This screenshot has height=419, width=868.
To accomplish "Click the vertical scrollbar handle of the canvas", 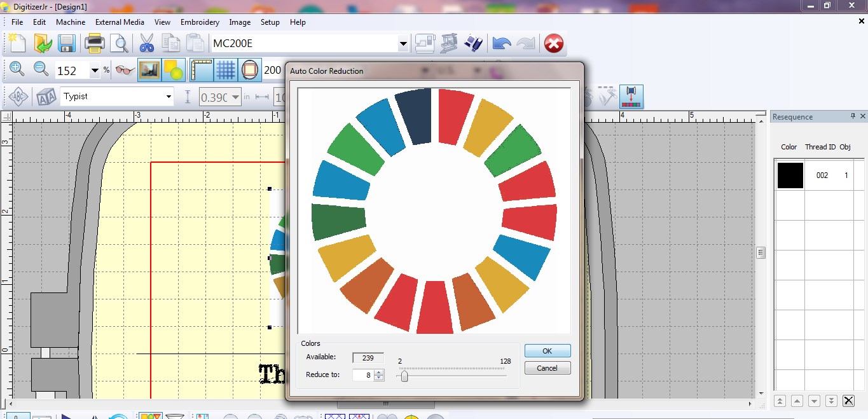I will click(761, 253).
